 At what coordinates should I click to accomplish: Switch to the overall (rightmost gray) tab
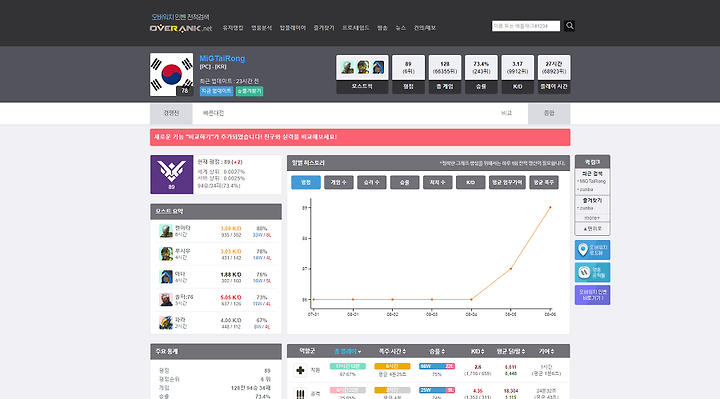[x=549, y=113]
